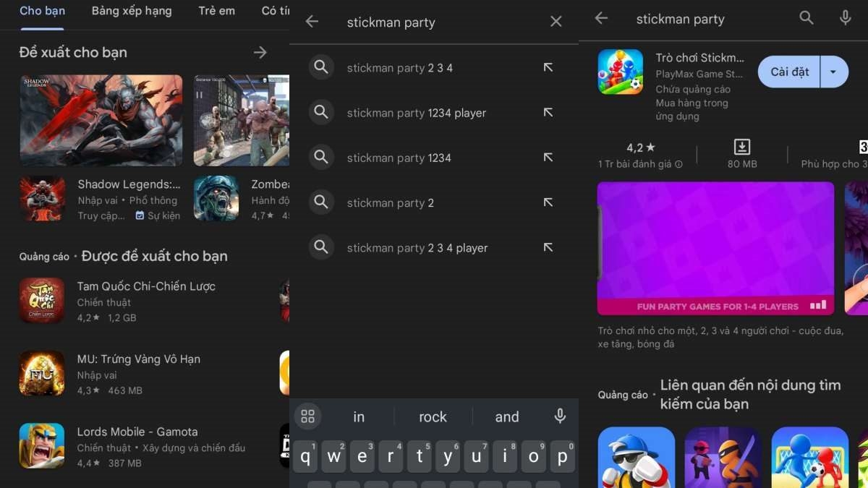Open the ninja stickman app icon
Viewport: 868px width, 488px height.
(x=723, y=458)
